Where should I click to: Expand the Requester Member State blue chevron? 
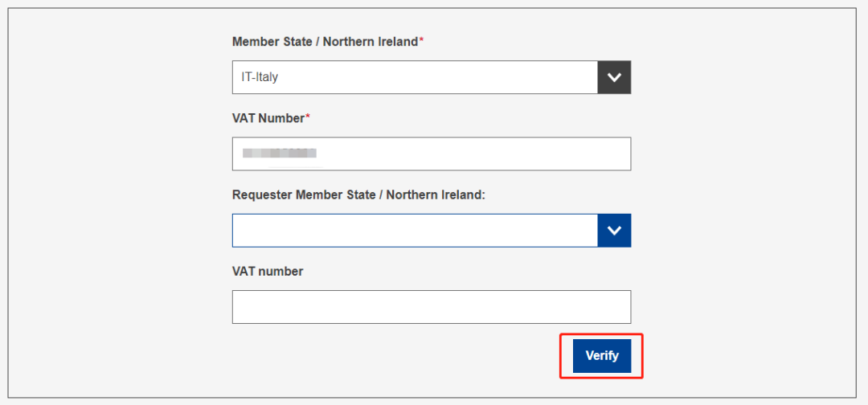[614, 231]
